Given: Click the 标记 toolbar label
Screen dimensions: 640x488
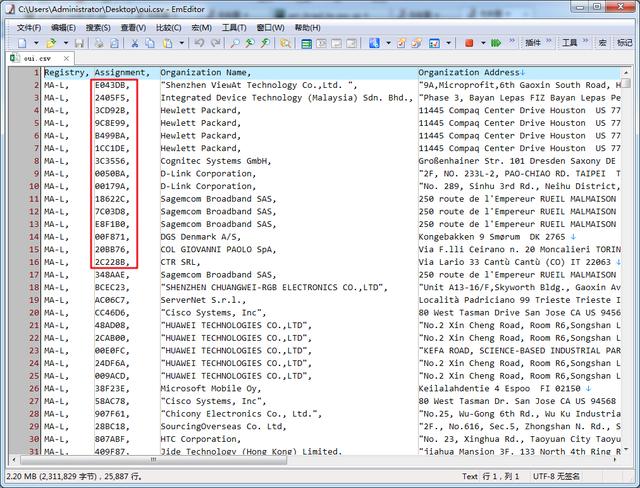Looking at the screenshot, I should 624,42.
